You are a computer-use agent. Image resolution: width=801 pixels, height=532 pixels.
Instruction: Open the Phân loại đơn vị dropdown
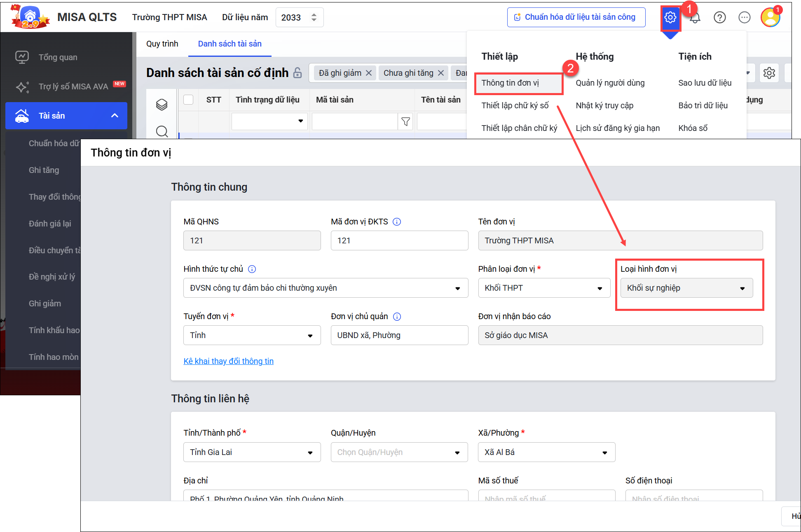click(x=544, y=288)
